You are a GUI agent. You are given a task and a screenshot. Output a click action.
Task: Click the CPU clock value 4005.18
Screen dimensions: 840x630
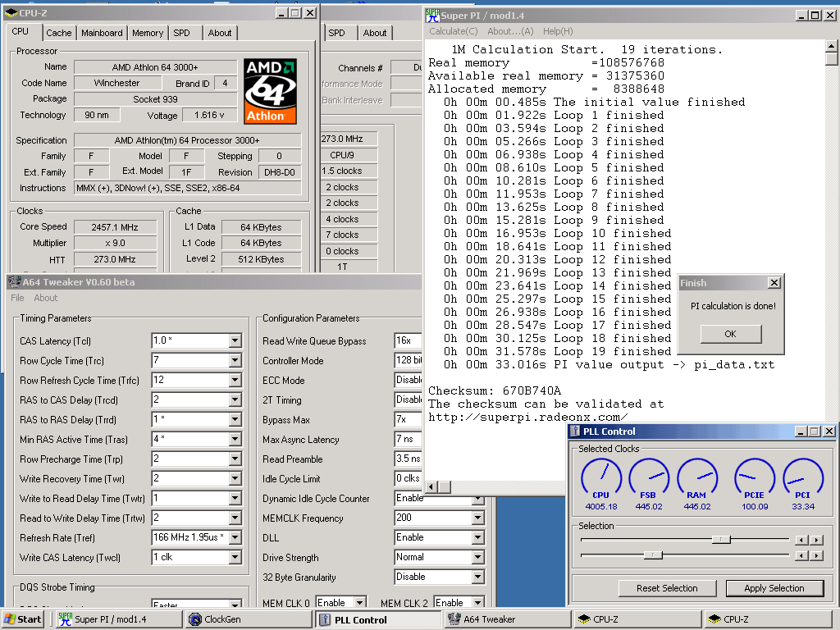click(x=601, y=507)
